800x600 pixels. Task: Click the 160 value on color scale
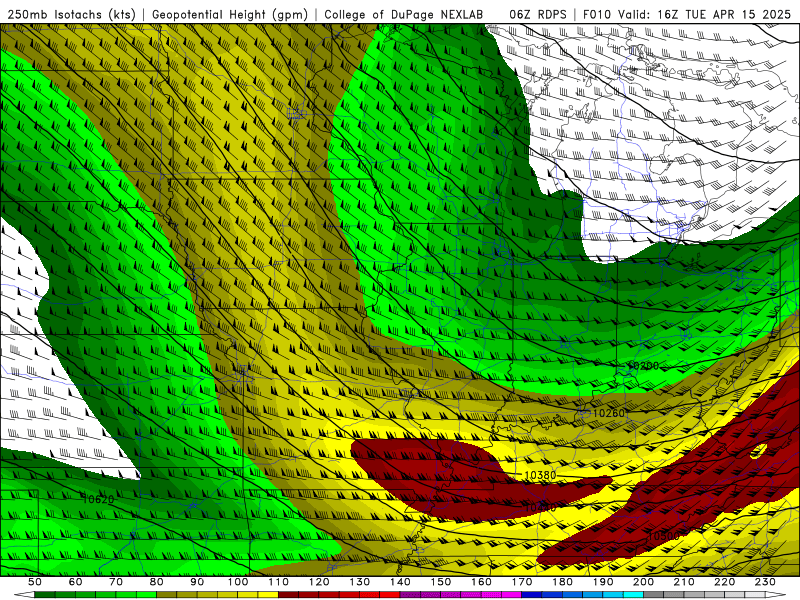pyautogui.click(x=482, y=582)
